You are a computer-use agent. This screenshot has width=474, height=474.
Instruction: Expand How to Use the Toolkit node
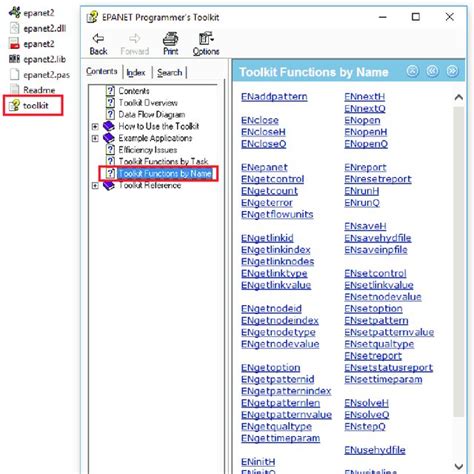point(95,126)
